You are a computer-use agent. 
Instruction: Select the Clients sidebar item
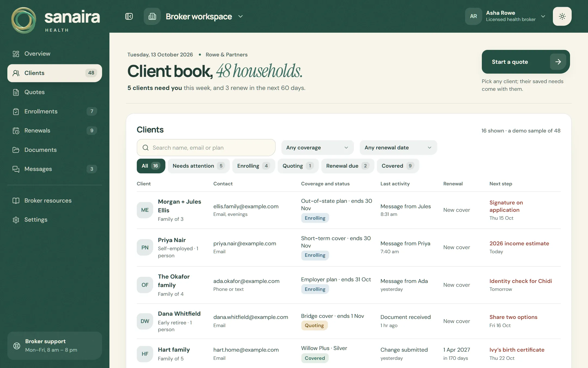tap(55, 73)
